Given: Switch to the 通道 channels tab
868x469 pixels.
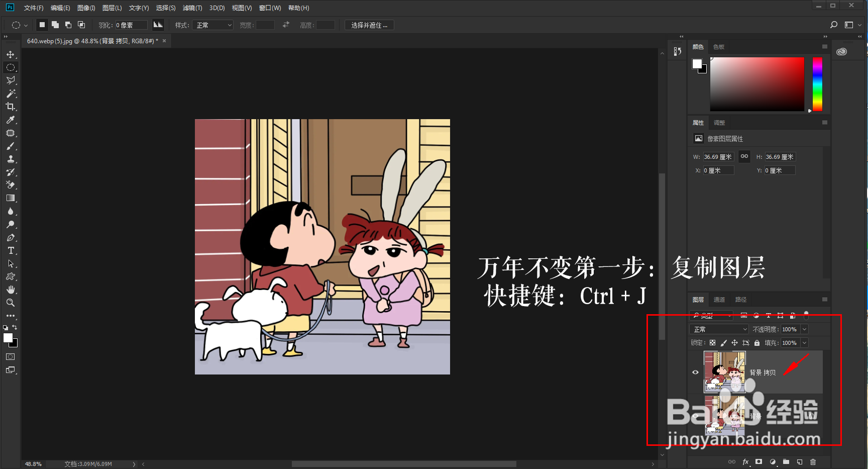Looking at the screenshot, I should tap(719, 300).
